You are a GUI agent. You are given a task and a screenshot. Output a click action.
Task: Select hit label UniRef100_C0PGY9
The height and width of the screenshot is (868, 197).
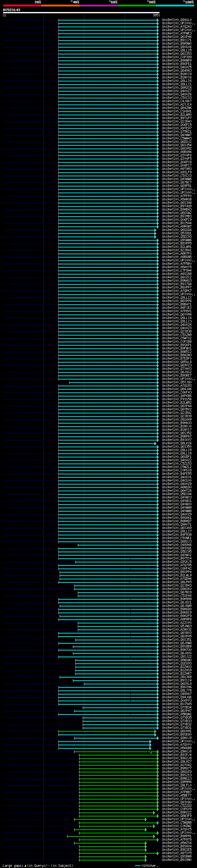coord(176,809)
